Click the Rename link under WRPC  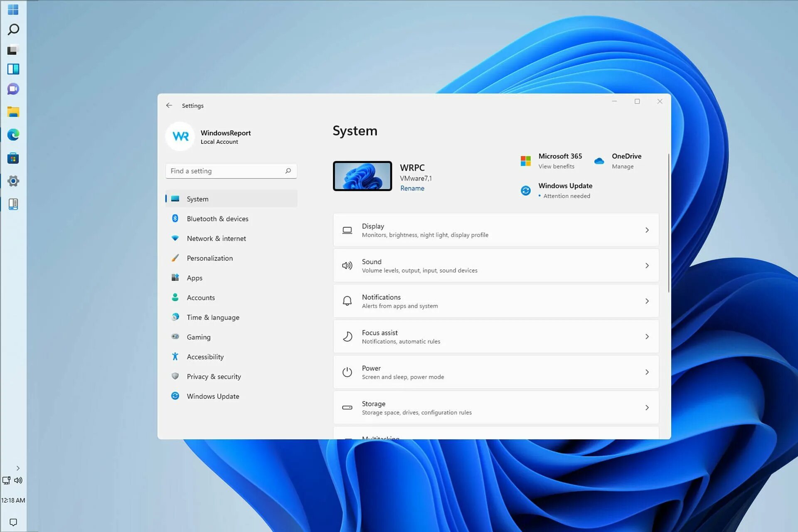coord(412,188)
